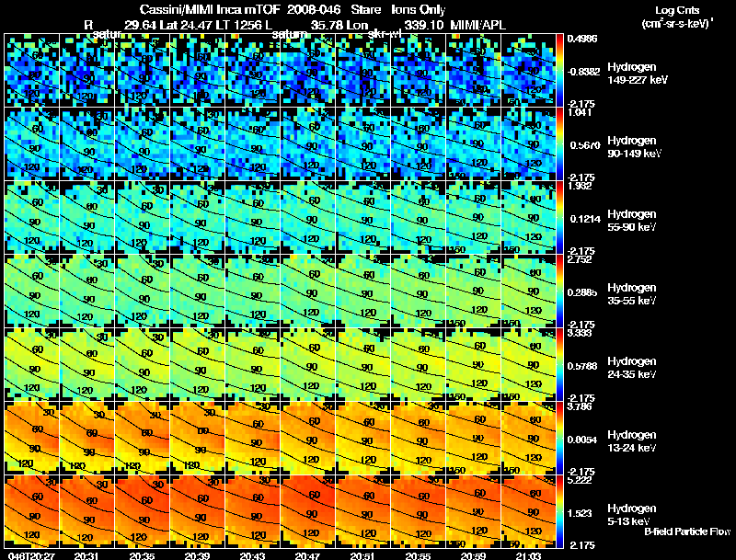The image size is (736, 560).
Task: Click the Hydrogen 149-227 keV row label
Action: pos(638,74)
